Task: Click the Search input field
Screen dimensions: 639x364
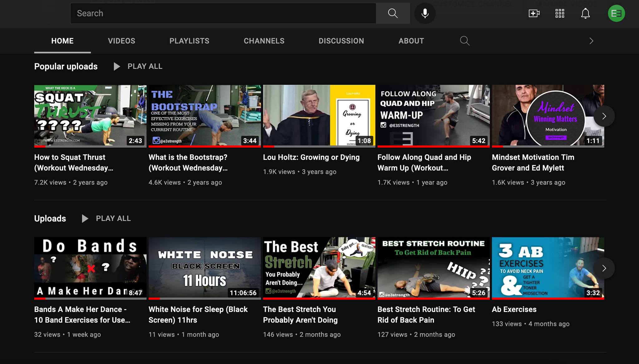Action: click(223, 13)
